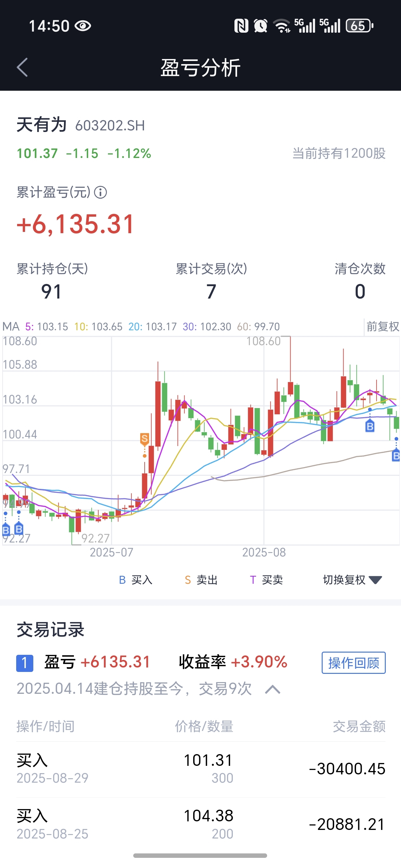Tap the battery indicator showing 65
This screenshot has height=868, width=401.
[359, 26]
